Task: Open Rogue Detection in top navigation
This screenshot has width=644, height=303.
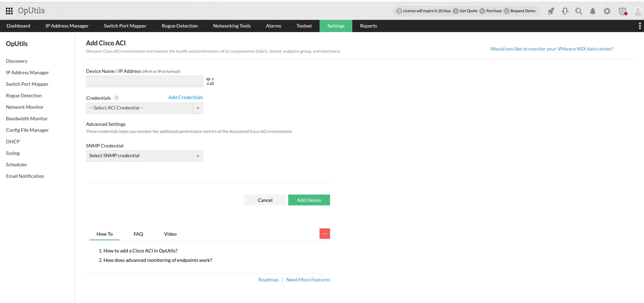Action: click(x=180, y=26)
